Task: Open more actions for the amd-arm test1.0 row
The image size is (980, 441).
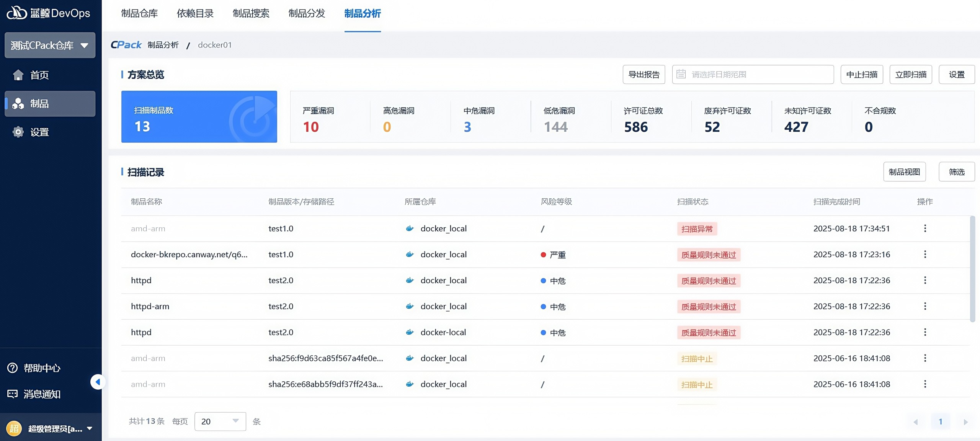Action: point(925,229)
